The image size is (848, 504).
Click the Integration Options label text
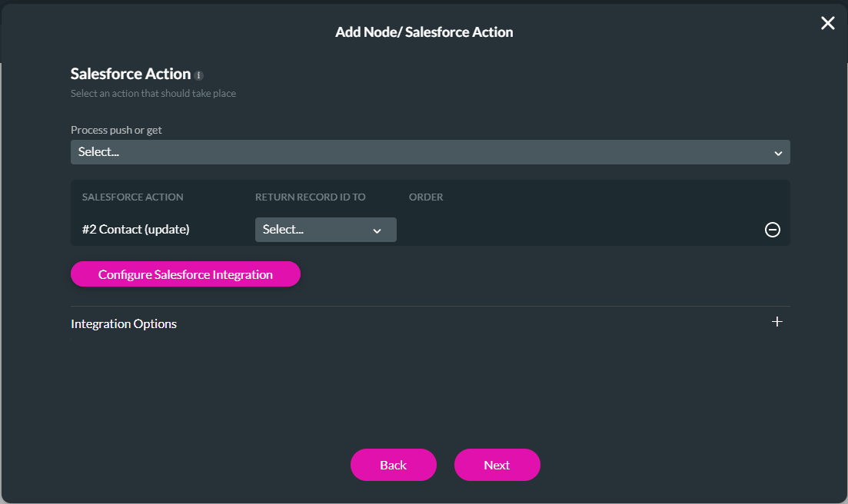[123, 323]
